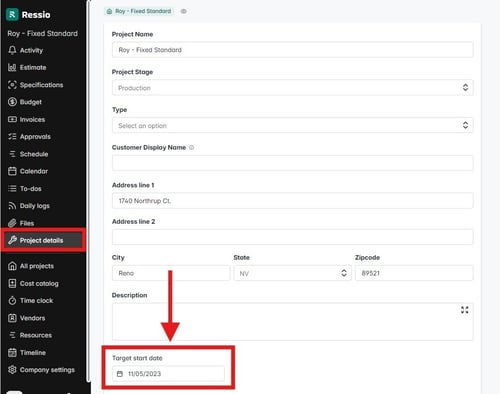Click the Target start date field
This screenshot has height=394, width=500.
click(168, 374)
